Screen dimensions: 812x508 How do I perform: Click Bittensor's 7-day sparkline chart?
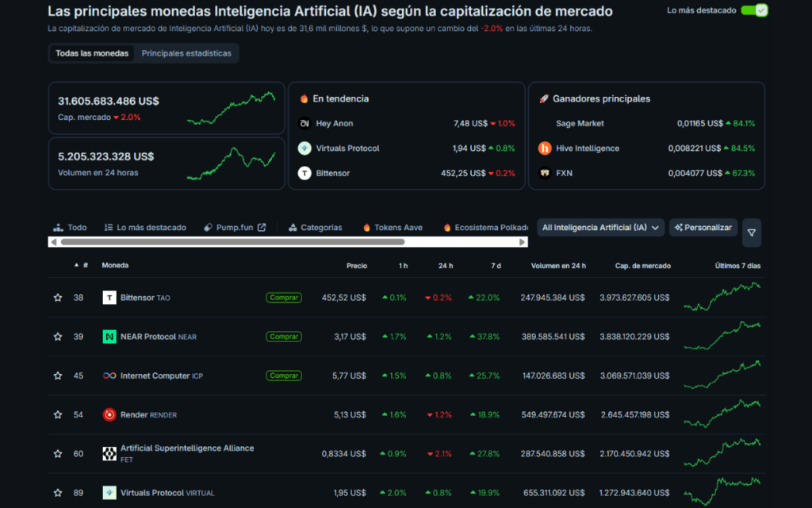tap(722, 297)
